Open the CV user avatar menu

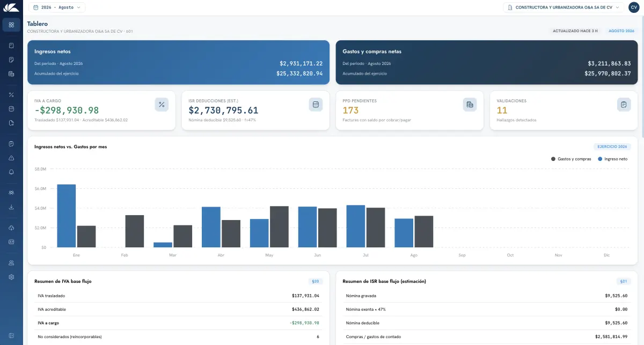click(634, 8)
